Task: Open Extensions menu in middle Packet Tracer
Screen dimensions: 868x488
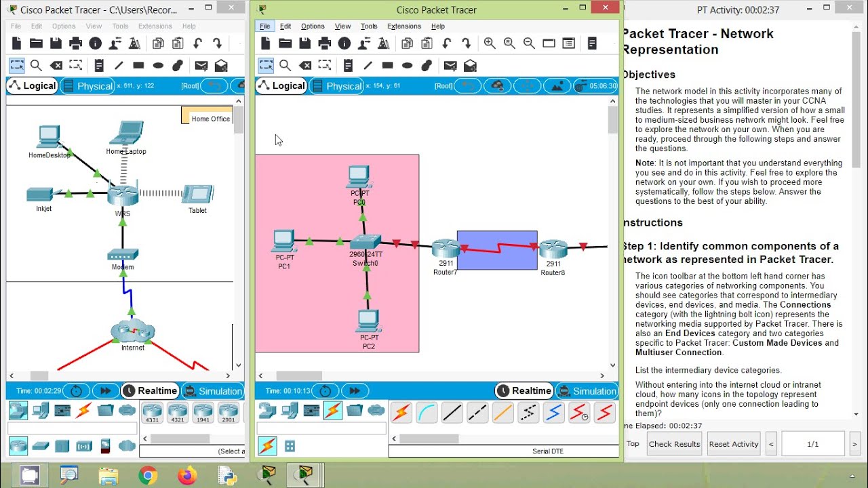Action: 404,26
